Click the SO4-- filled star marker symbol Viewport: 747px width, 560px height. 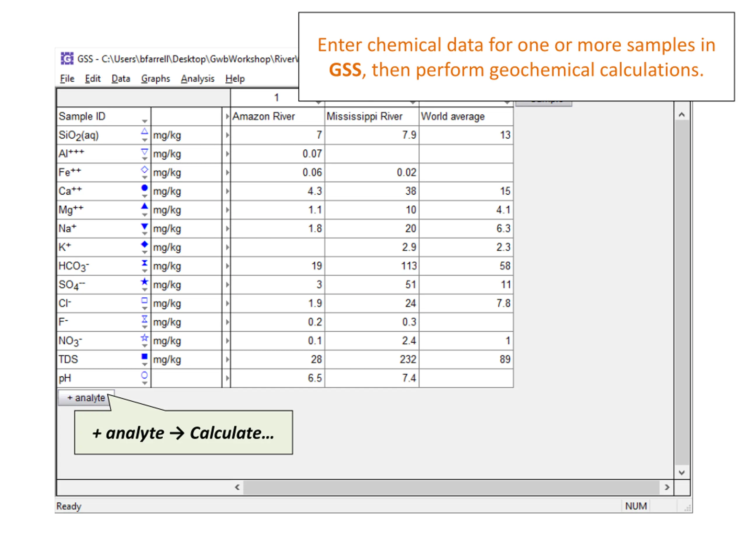tap(144, 281)
